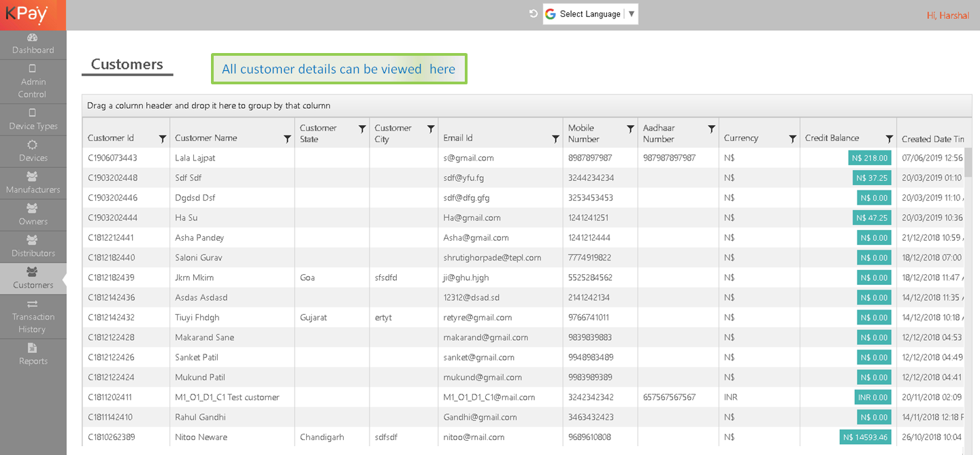The image size is (980, 455).
Task: Open the Select Language dropdown
Action: (x=590, y=14)
